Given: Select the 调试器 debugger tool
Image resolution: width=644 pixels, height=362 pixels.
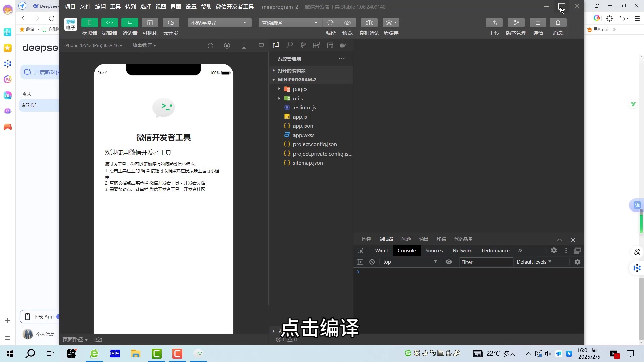Looking at the screenshot, I should 129,27.
